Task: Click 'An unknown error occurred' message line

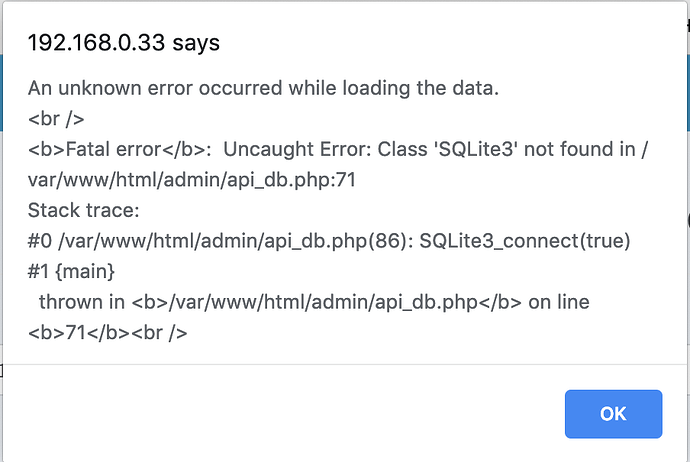Action: 263,88
